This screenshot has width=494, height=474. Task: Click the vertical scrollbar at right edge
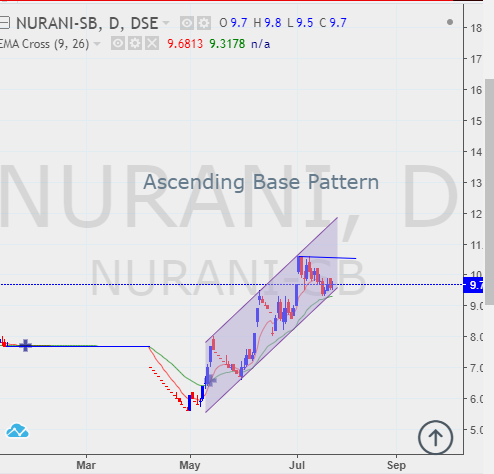[x=489, y=192]
